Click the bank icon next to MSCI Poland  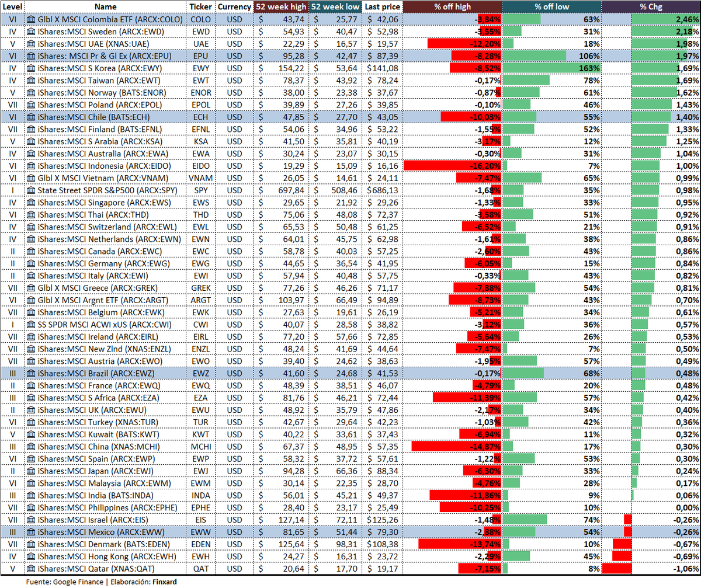pyautogui.click(x=31, y=105)
